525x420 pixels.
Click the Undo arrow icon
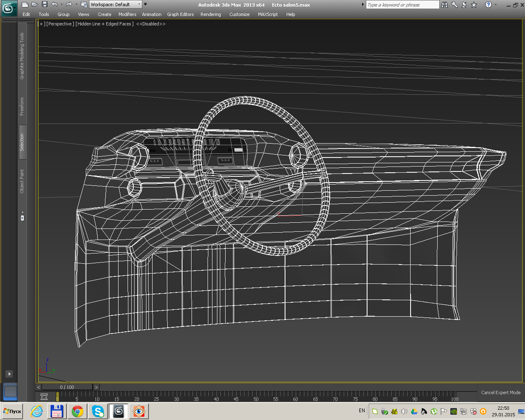[55, 5]
